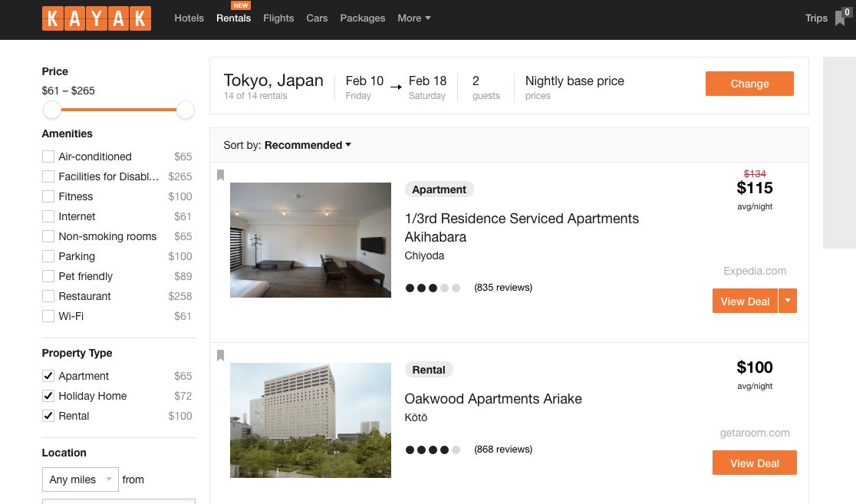Click the (835 reviews) text
The width and height of the screenshot is (856, 504).
pos(503,288)
